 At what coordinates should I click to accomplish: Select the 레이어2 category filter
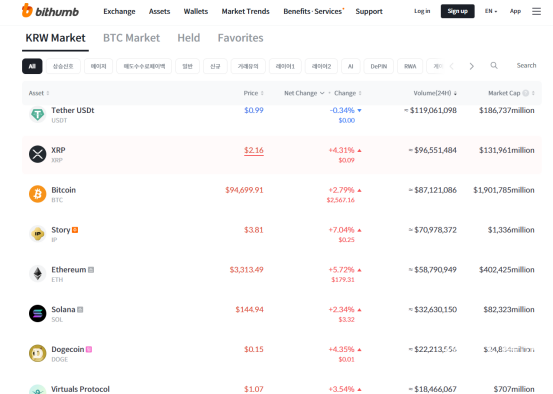tap(321, 66)
